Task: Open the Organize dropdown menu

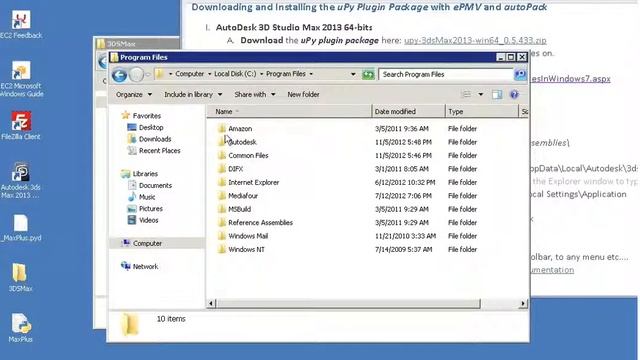Action: pos(134,94)
